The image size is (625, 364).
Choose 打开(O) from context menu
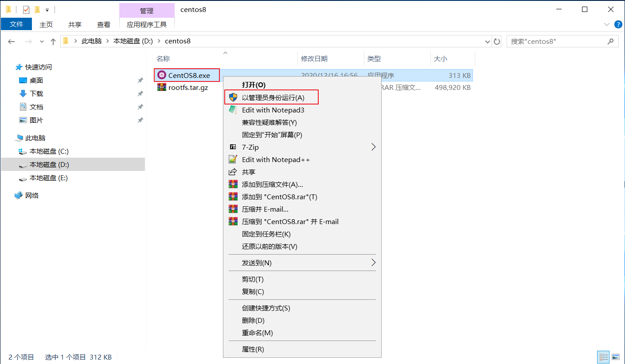pyautogui.click(x=254, y=85)
